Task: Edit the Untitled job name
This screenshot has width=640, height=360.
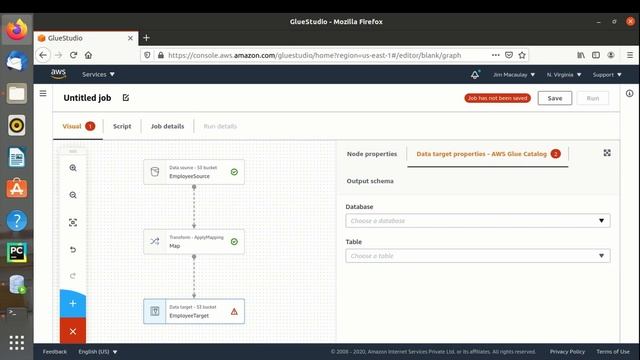Action: (x=126, y=98)
